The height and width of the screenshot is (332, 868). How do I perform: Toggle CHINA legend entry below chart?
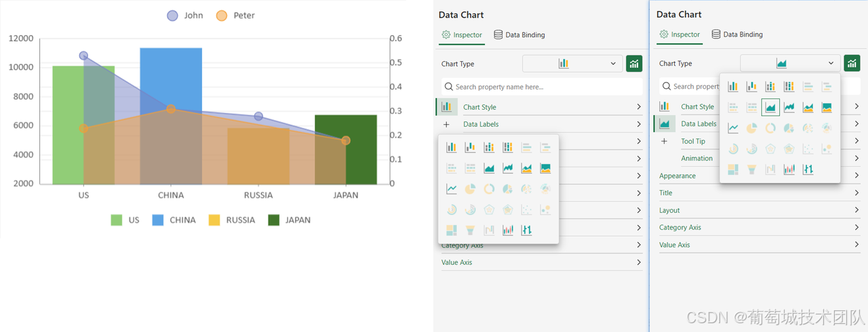[174, 220]
